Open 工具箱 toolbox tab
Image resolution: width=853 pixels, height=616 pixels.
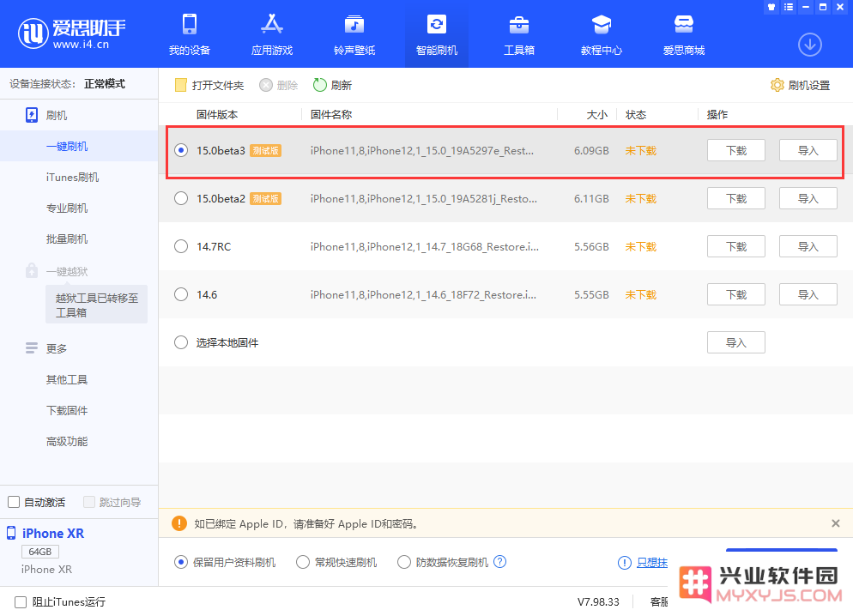pos(519,34)
